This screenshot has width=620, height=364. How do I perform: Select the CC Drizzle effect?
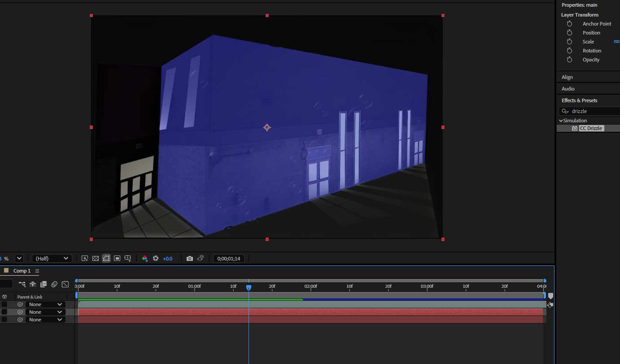[x=591, y=128]
